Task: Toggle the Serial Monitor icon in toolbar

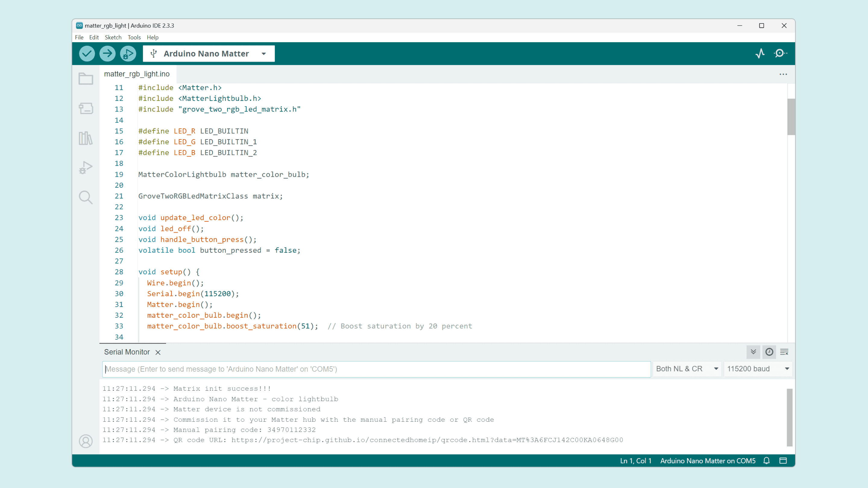Action: click(781, 53)
